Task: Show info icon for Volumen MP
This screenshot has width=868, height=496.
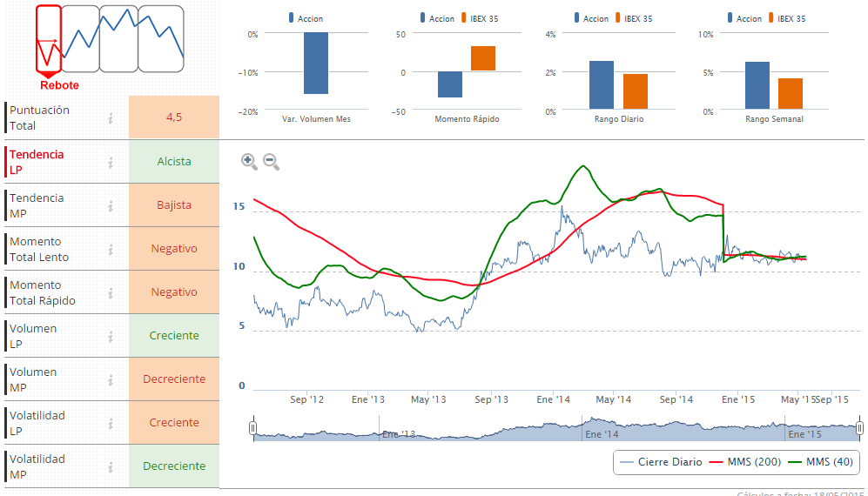Action: tap(111, 379)
